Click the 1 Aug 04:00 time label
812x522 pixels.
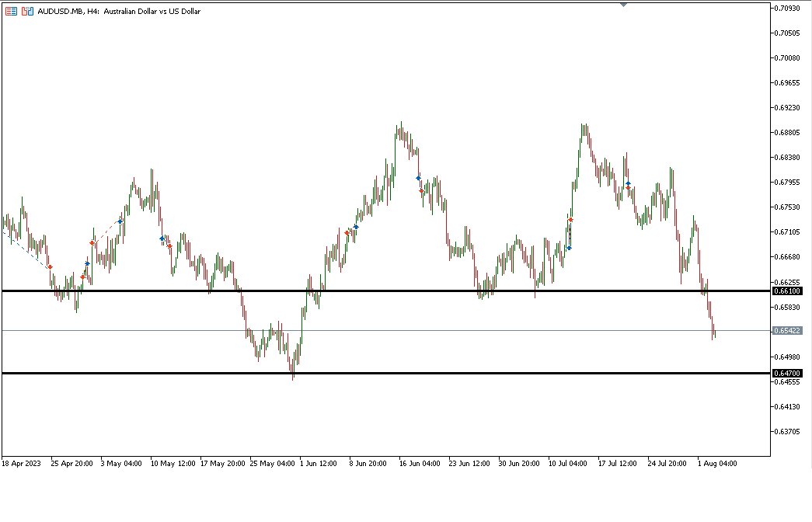tap(717, 464)
